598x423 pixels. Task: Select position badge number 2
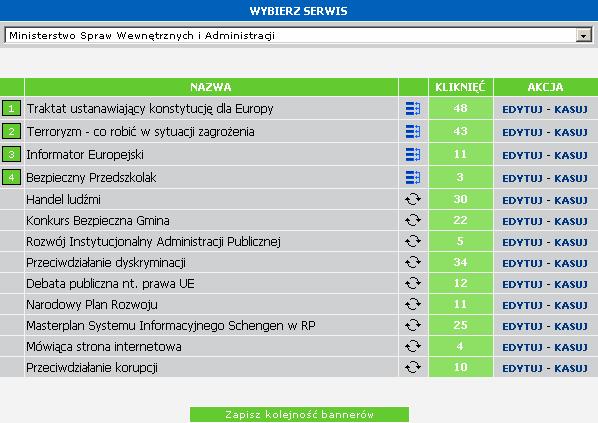tap(11, 131)
